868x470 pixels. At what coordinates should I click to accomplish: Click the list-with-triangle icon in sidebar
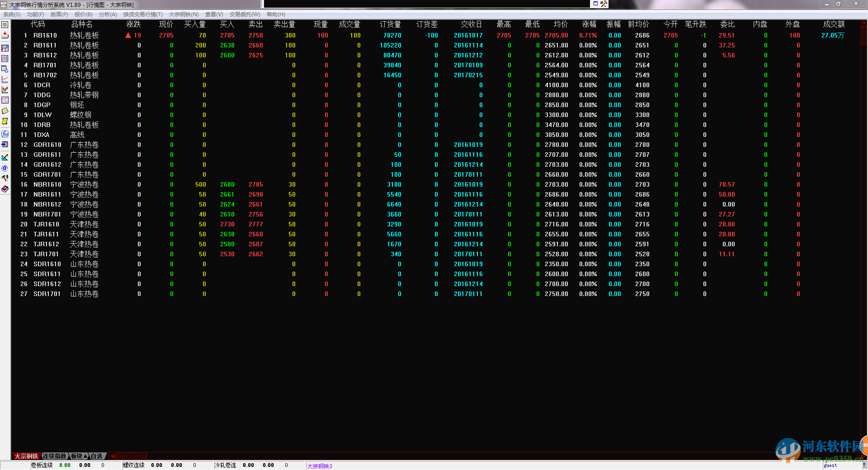[5, 69]
